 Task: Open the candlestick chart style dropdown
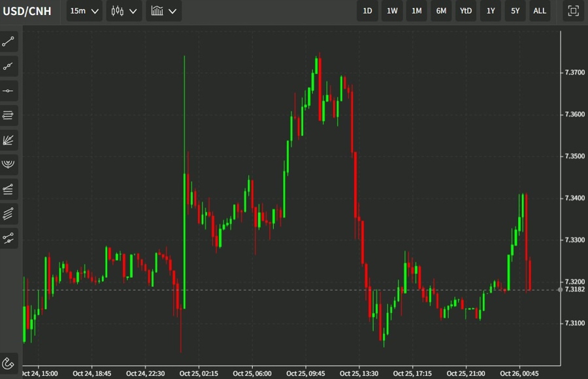click(x=123, y=10)
